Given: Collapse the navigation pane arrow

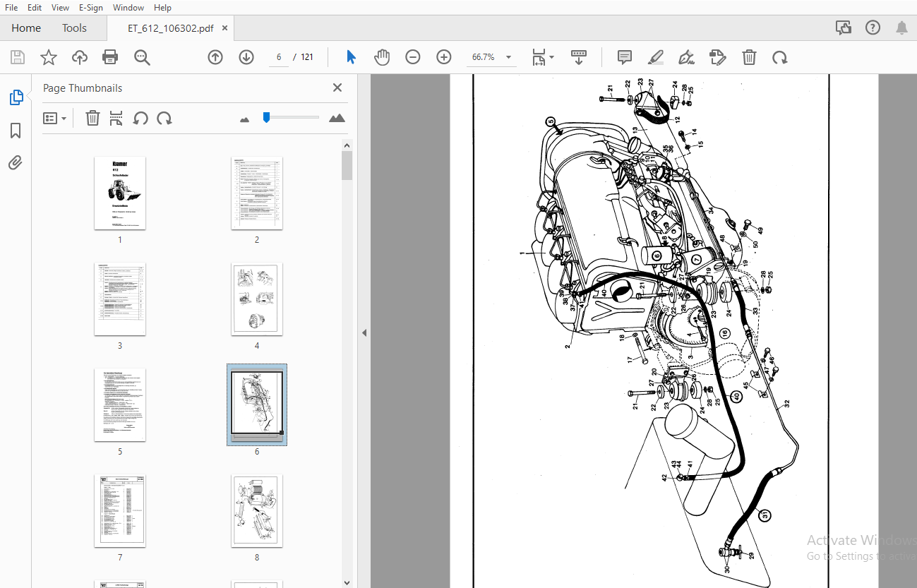Looking at the screenshot, I should 364,332.
